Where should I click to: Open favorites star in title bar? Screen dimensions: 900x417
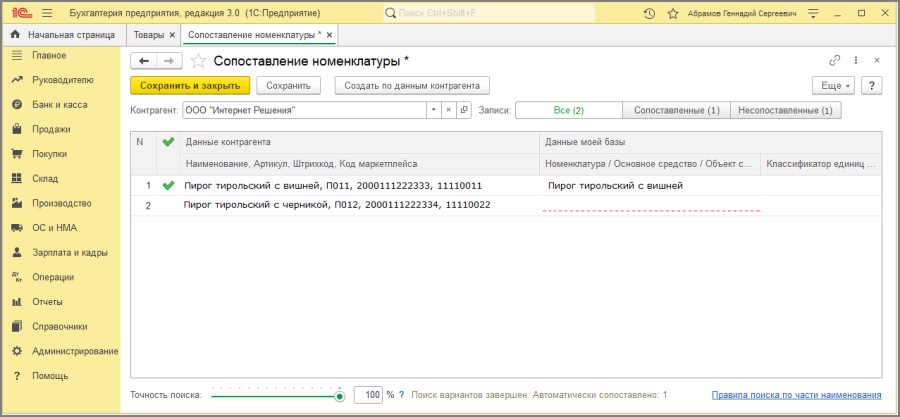[673, 13]
